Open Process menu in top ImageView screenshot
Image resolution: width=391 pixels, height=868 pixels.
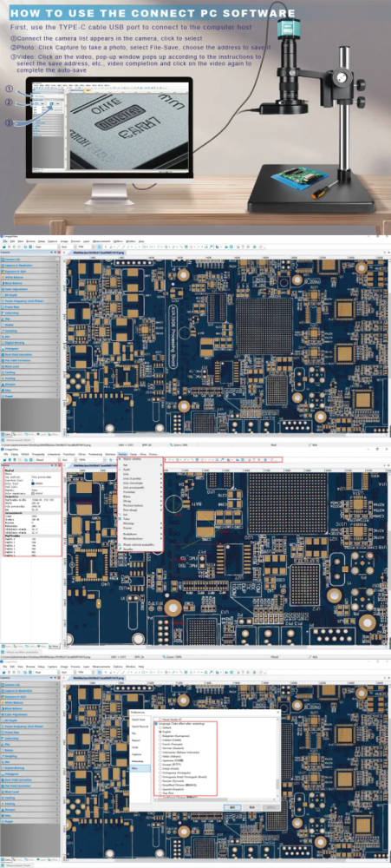coord(75,241)
